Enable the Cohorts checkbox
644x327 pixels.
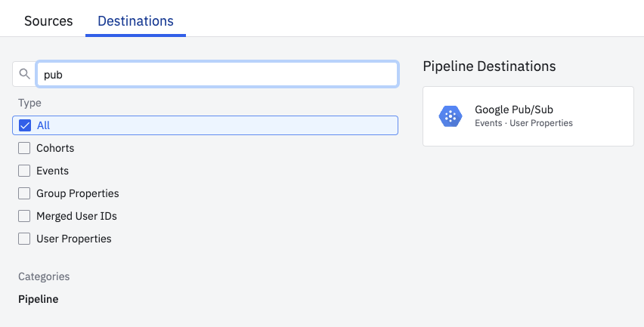tap(24, 148)
